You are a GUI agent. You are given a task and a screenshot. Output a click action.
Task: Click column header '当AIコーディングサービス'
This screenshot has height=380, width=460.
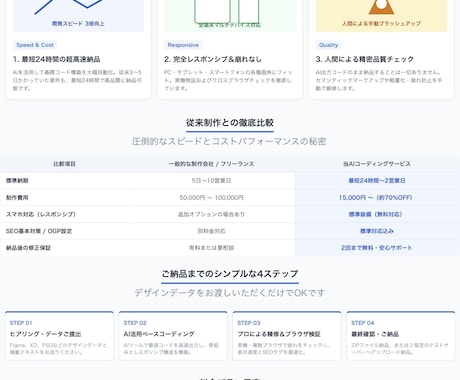coord(377,164)
